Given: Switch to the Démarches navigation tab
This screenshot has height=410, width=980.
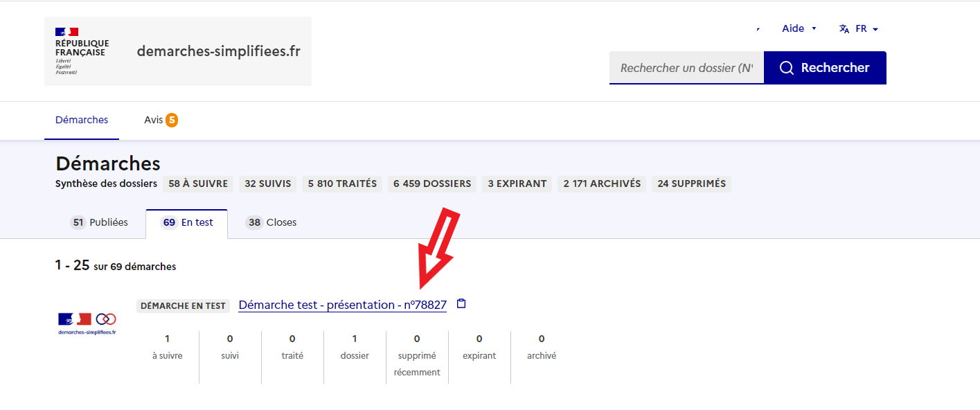Looking at the screenshot, I should coord(82,120).
